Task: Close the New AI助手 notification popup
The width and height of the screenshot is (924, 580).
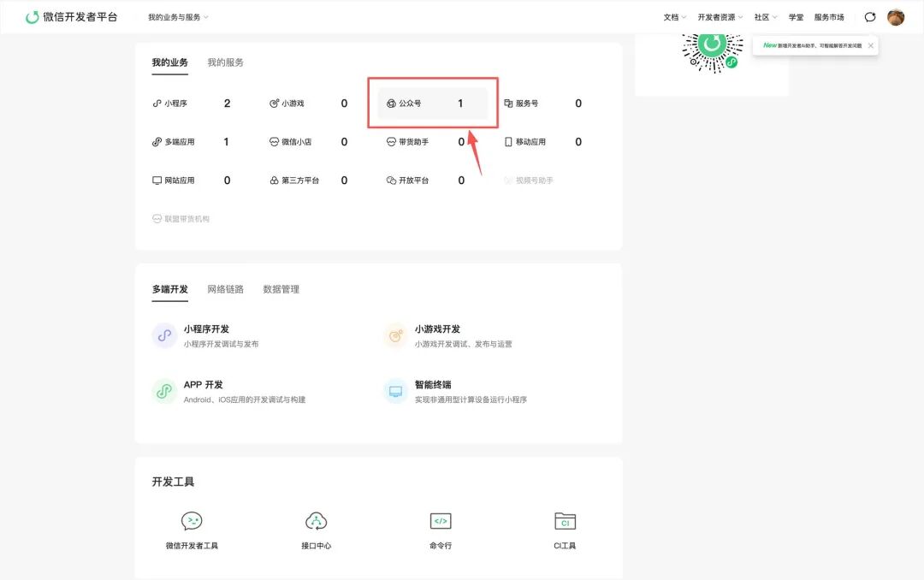Action: [x=870, y=45]
